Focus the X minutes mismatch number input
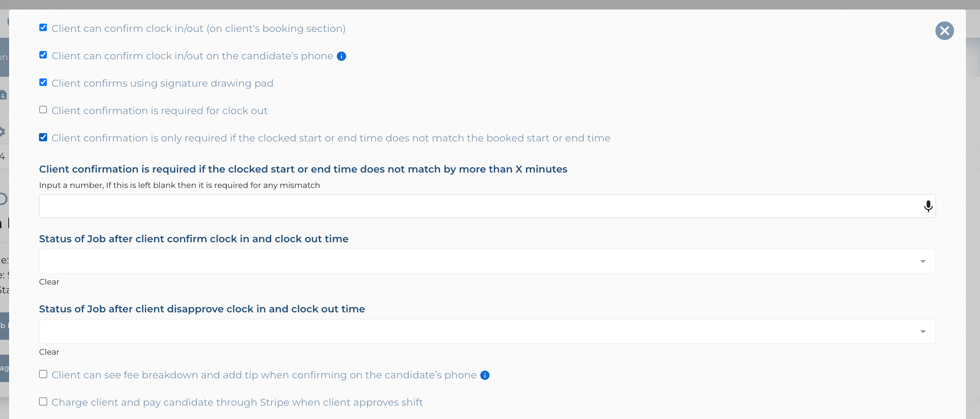 (478, 206)
